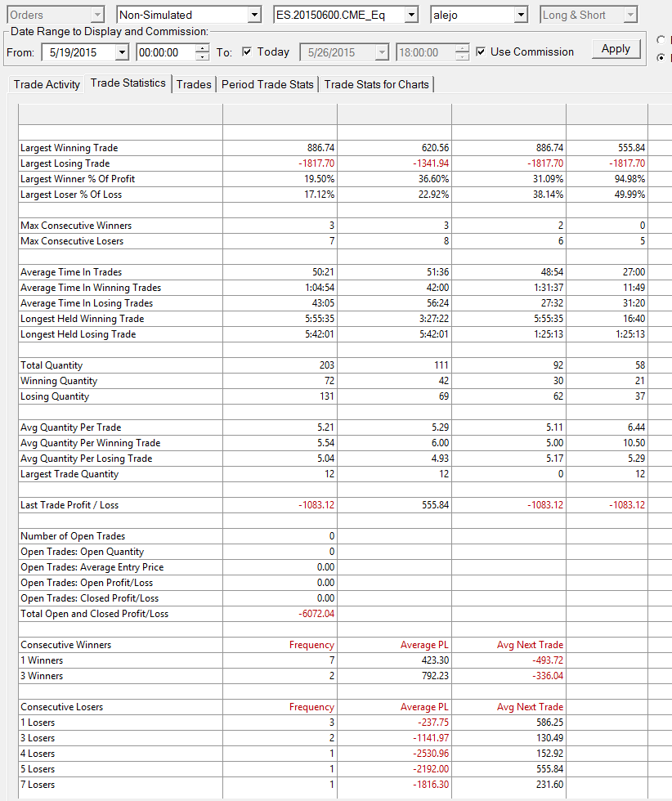Open the Non-Simulated dropdown
The image size is (672, 801).
254,15
